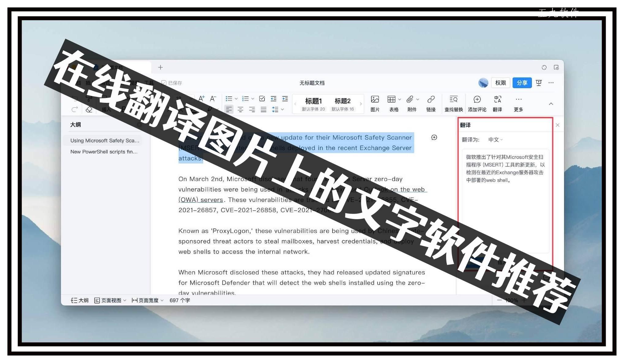Insert a picture with 图片
Viewport: 625px width, 364px height.
(x=375, y=103)
